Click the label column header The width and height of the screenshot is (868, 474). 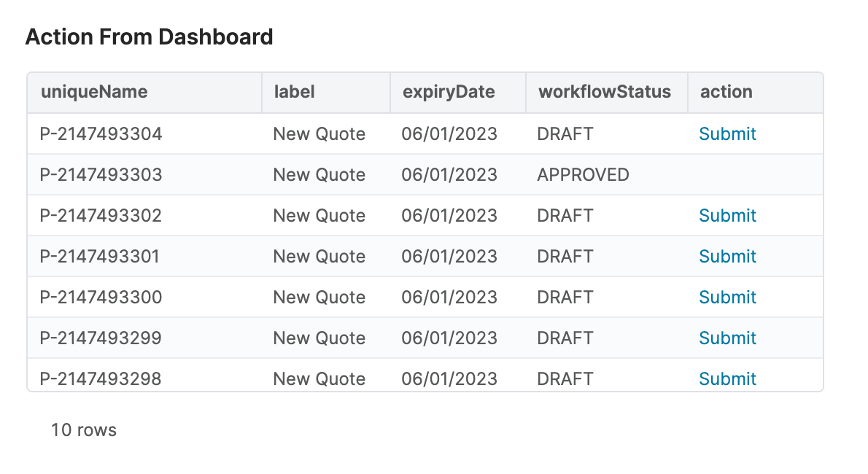pos(295,92)
